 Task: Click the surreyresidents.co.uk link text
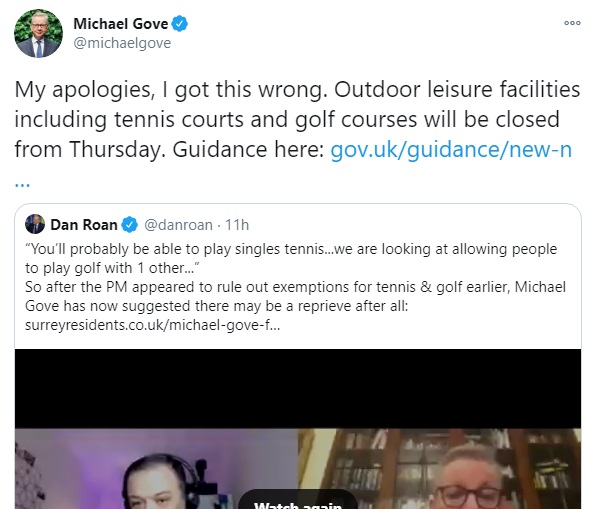(152, 325)
